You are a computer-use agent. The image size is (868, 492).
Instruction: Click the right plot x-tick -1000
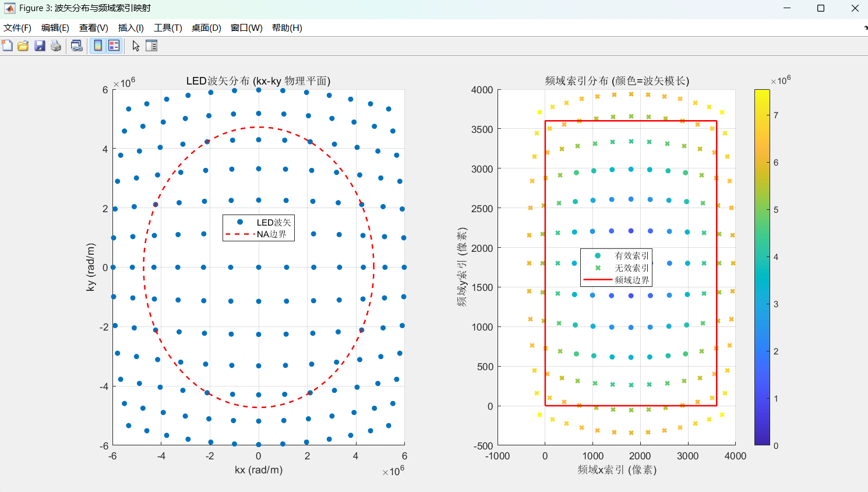[497, 456]
